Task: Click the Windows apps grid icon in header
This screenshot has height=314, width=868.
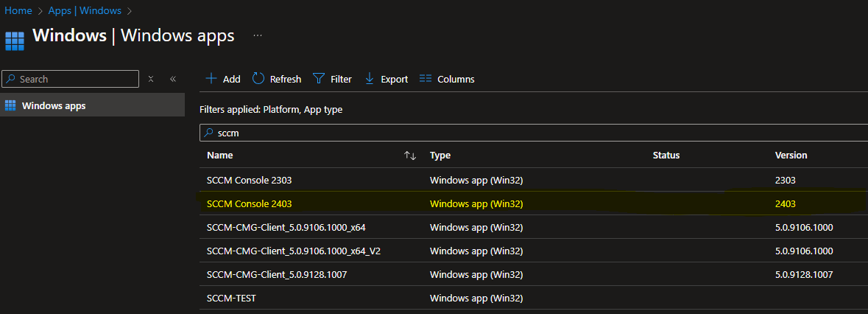Action: click(x=15, y=41)
